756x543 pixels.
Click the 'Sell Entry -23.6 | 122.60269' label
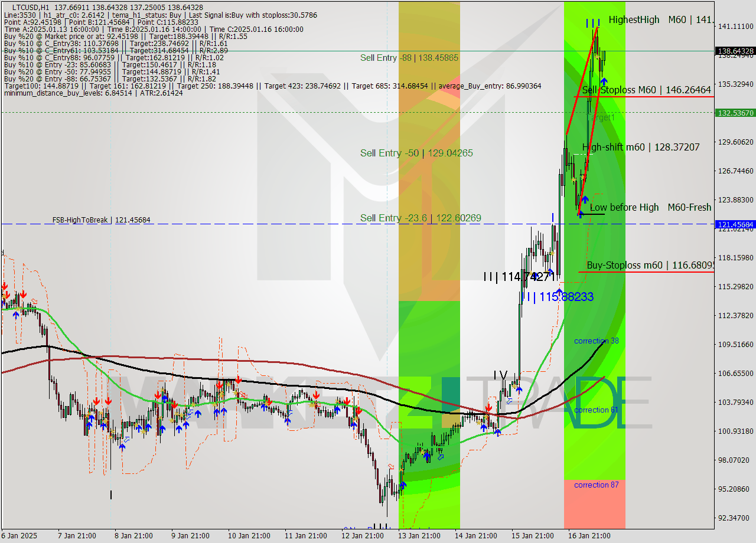point(421,218)
